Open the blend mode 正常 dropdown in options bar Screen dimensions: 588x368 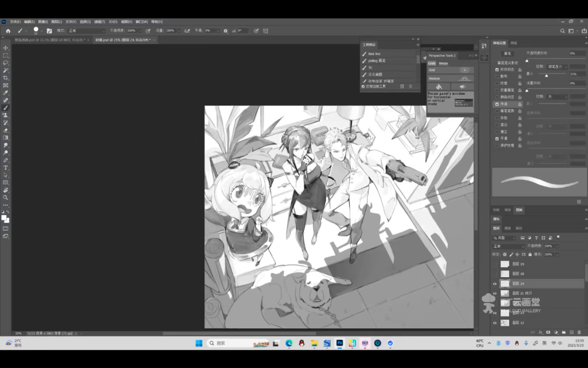click(87, 30)
